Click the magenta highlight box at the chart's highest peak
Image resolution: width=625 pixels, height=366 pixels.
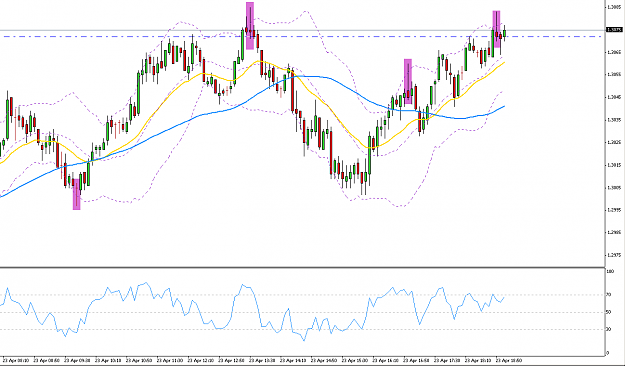250,26
